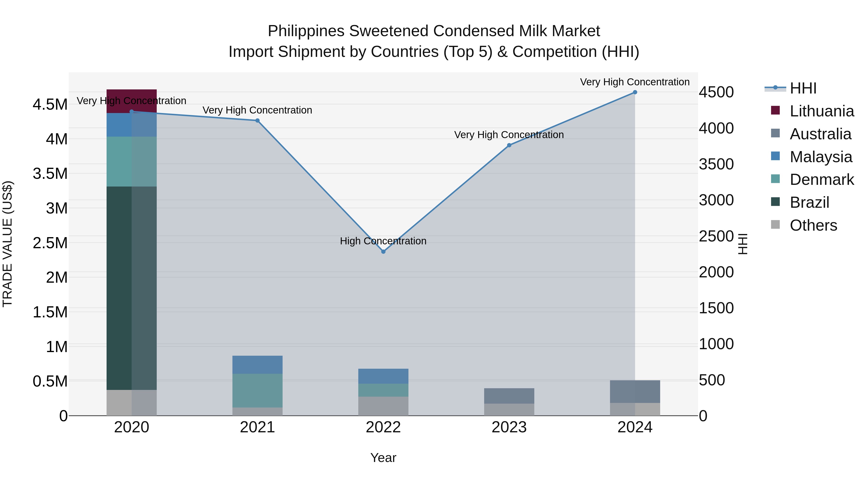
Task: Toggle the Brazil legend entry
Action: point(800,202)
